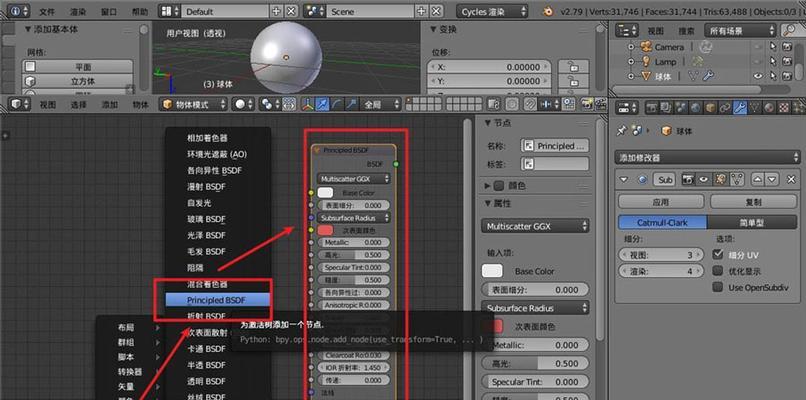Image resolution: width=806 pixels, height=400 pixels.
Task: Toggle Camera selectability arrow in outliner
Action: click(773, 47)
